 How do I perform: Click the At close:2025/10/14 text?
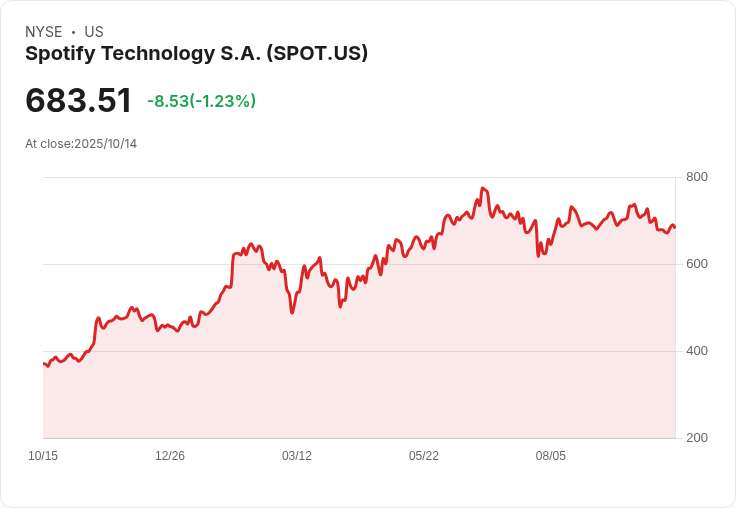coord(81,144)
